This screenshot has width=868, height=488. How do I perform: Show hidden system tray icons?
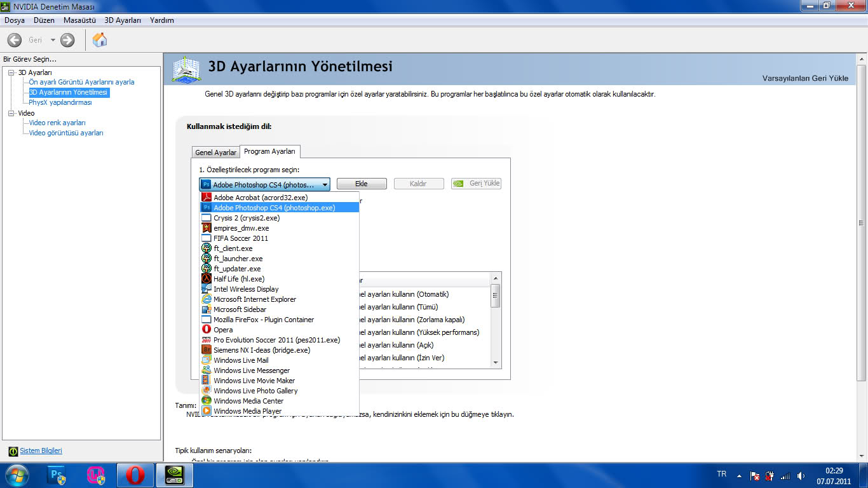[x=739, y=475]
